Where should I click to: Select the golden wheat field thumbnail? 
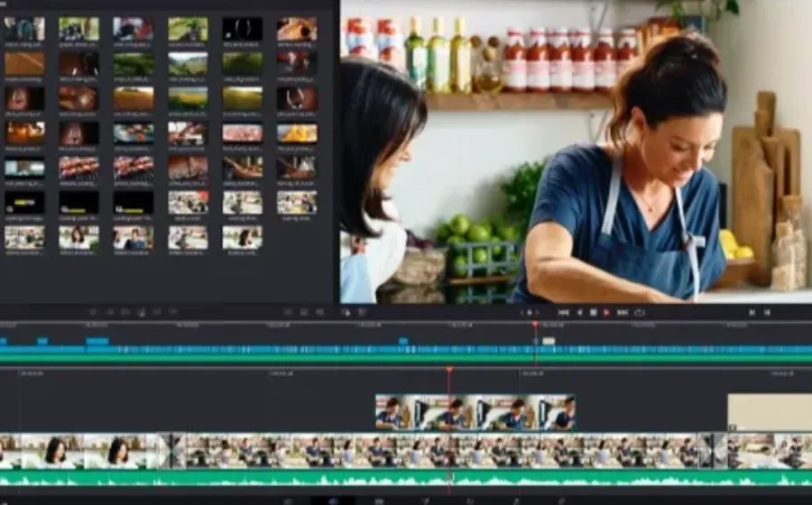pos(134,98)
